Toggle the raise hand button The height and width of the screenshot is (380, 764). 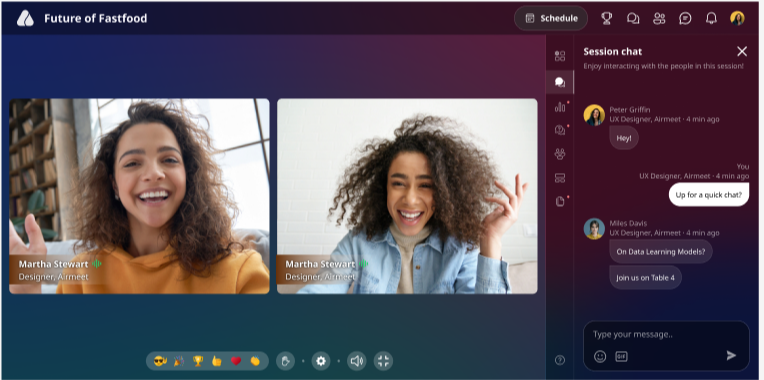click(x=286, y=361)
